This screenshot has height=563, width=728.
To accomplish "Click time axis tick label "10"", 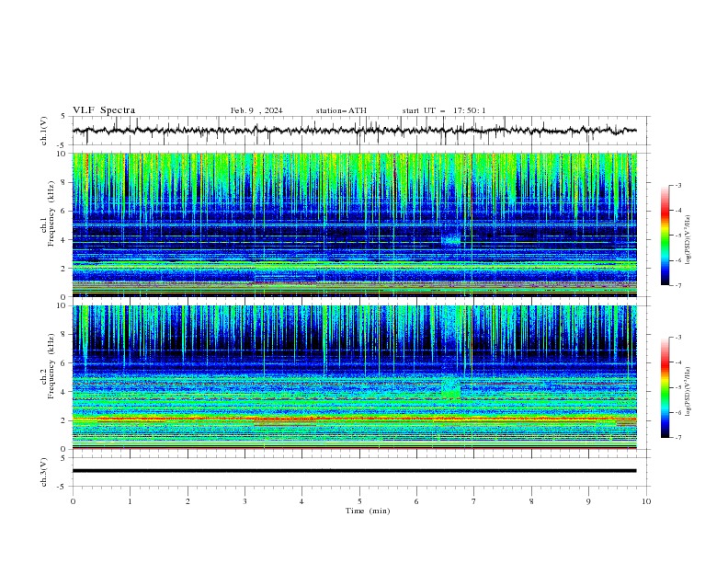I will coord(646,501).
